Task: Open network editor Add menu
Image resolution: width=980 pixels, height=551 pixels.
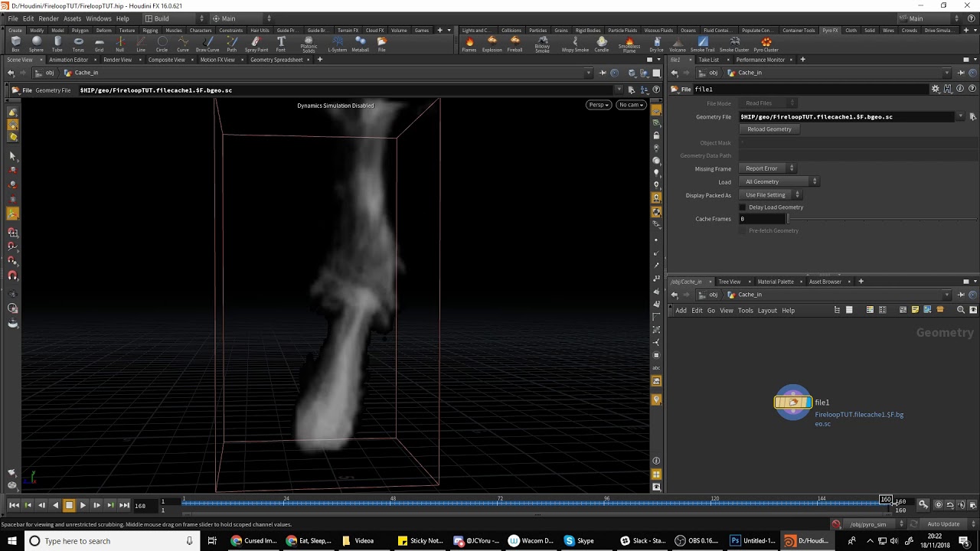Action: 681,311
